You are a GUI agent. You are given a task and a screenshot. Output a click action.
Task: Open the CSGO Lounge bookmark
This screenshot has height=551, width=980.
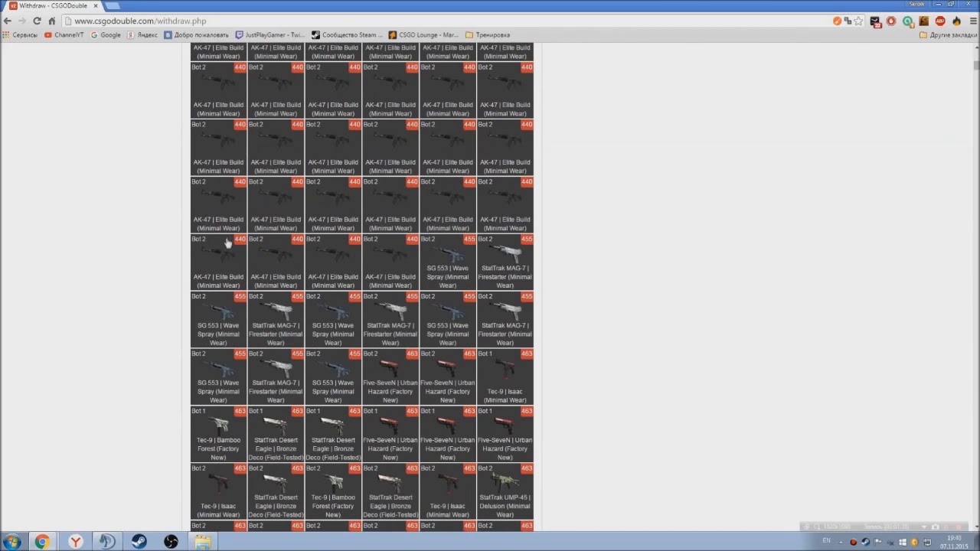[x=423, y=34]
